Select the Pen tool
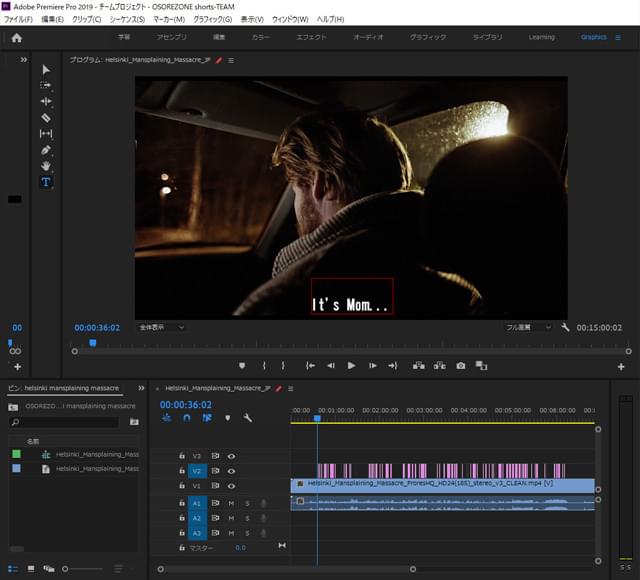The height and width of the screenshot is (580, 640). 46,150
